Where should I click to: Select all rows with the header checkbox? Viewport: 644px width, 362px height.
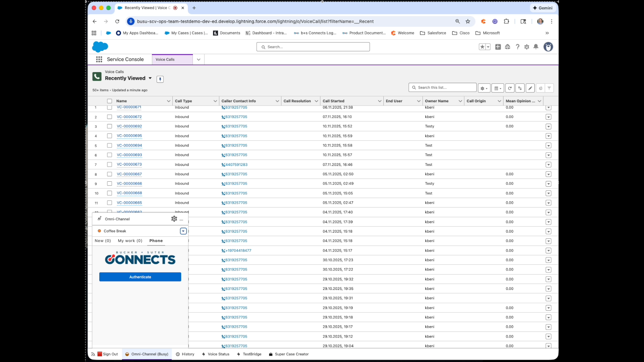coord(109,101)
